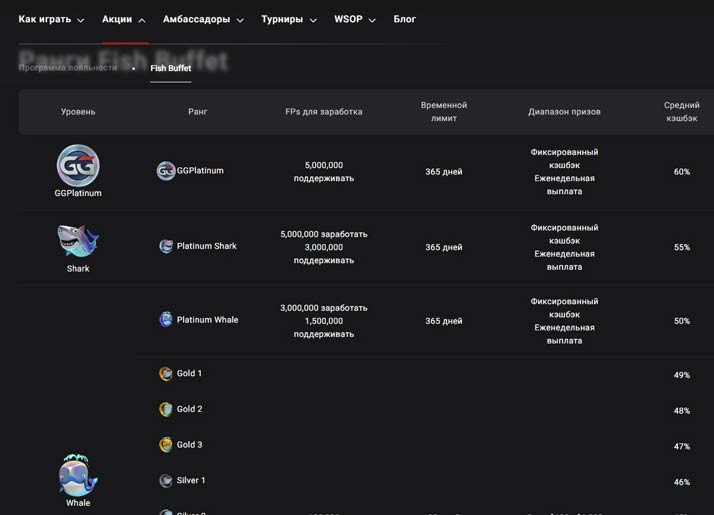Click the small GGPlatinum rank badge
The width and height of the screenshot is (714, 515).
point(166,171)
